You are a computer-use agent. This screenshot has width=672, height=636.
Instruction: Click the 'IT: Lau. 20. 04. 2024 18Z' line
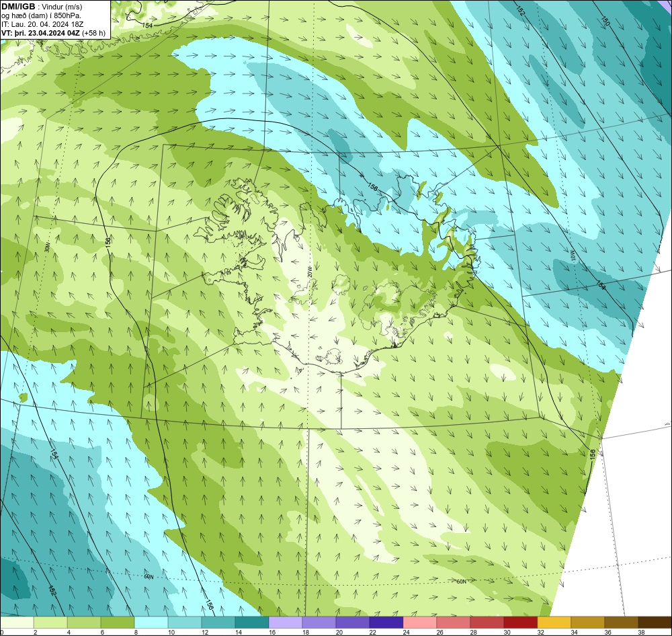(x=42, y=24)
